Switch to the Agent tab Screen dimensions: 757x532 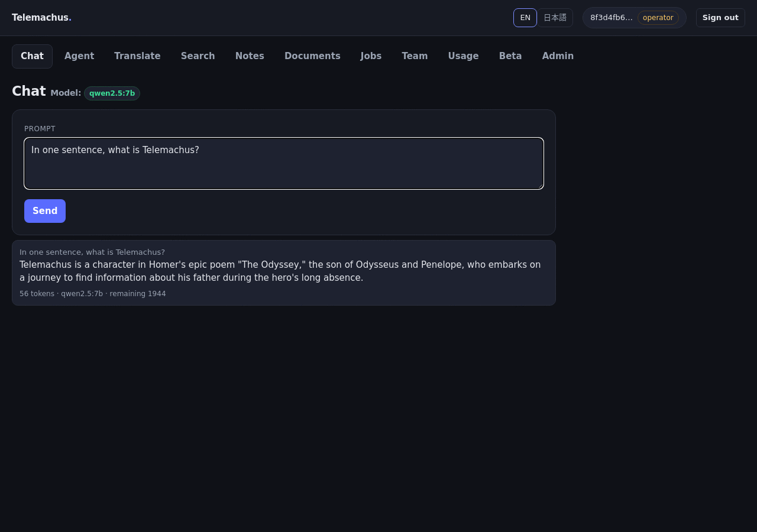coord(79,56)
